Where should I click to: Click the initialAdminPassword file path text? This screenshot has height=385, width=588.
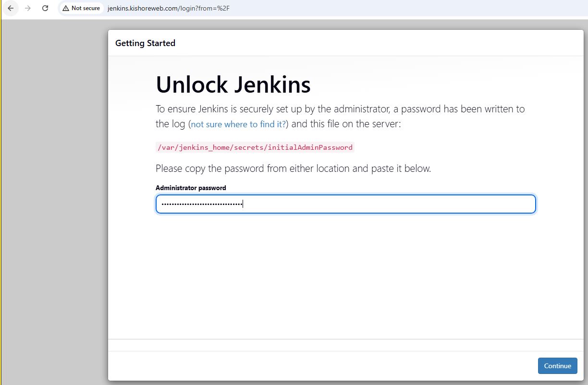(x=255, y=147)
